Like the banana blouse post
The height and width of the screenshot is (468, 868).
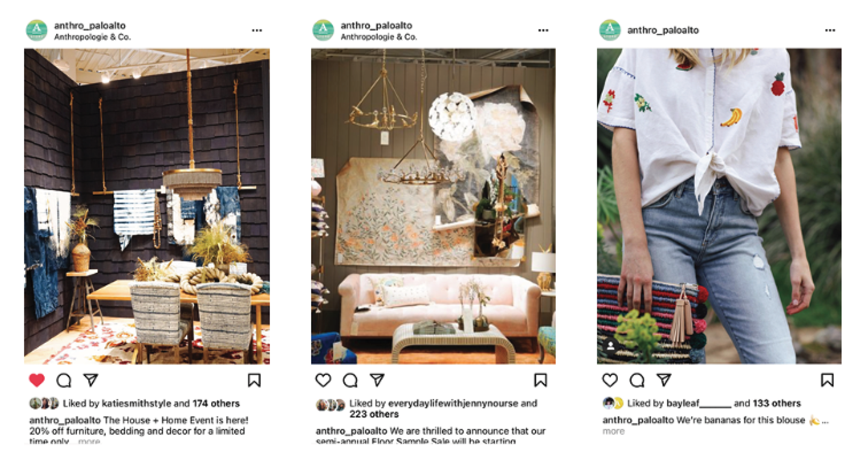pos(610,380)
